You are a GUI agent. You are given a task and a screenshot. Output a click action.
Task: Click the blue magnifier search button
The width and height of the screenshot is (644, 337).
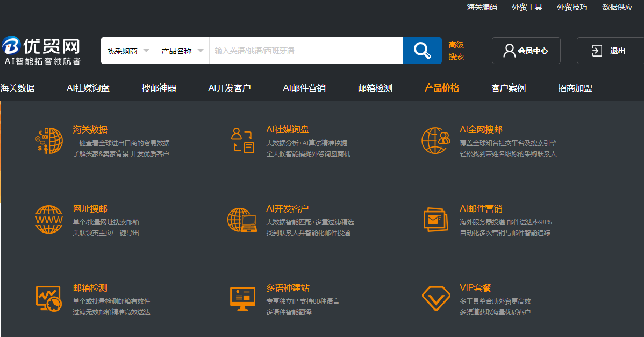[422, 51]
